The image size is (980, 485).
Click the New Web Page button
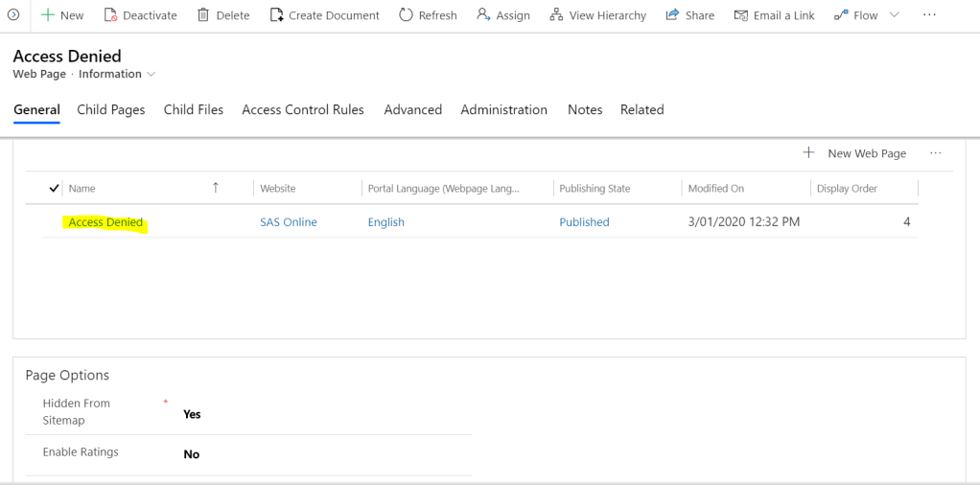point(854,153)
